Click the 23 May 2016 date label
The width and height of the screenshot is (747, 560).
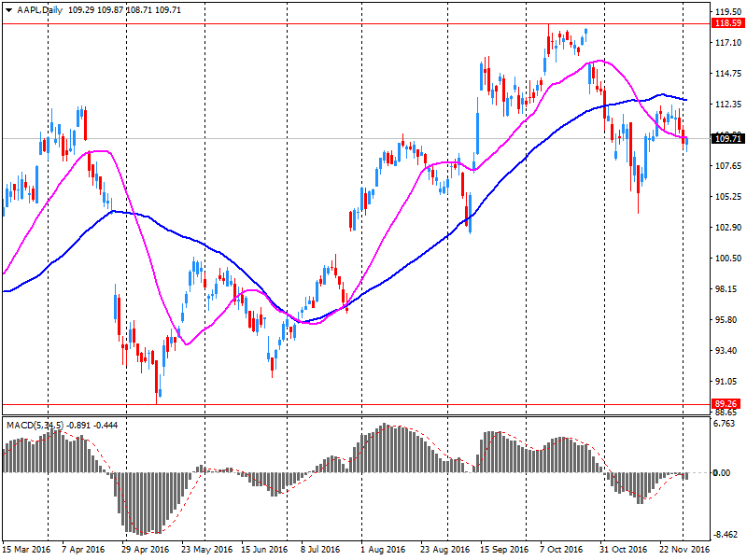pyautogui.click(x=206, y=549)
